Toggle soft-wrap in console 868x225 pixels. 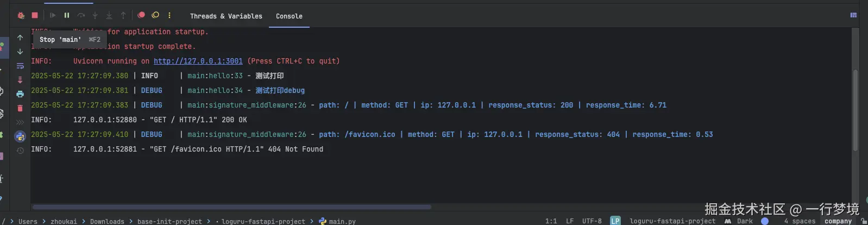[20, 66]
